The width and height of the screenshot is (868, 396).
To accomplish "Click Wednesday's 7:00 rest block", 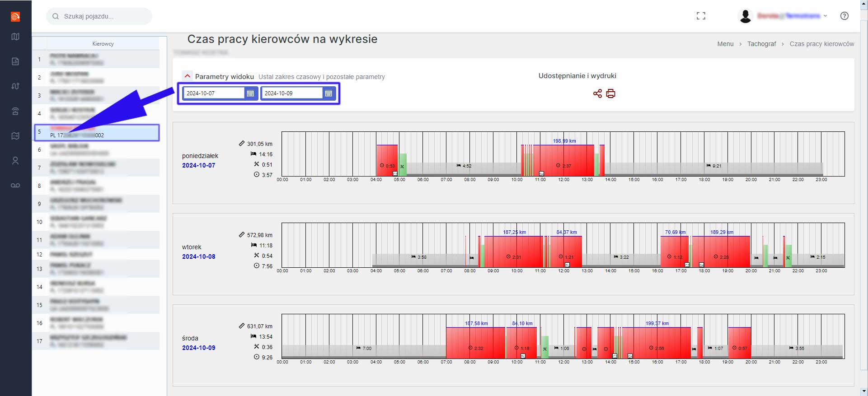I will [x=364, y=351].
